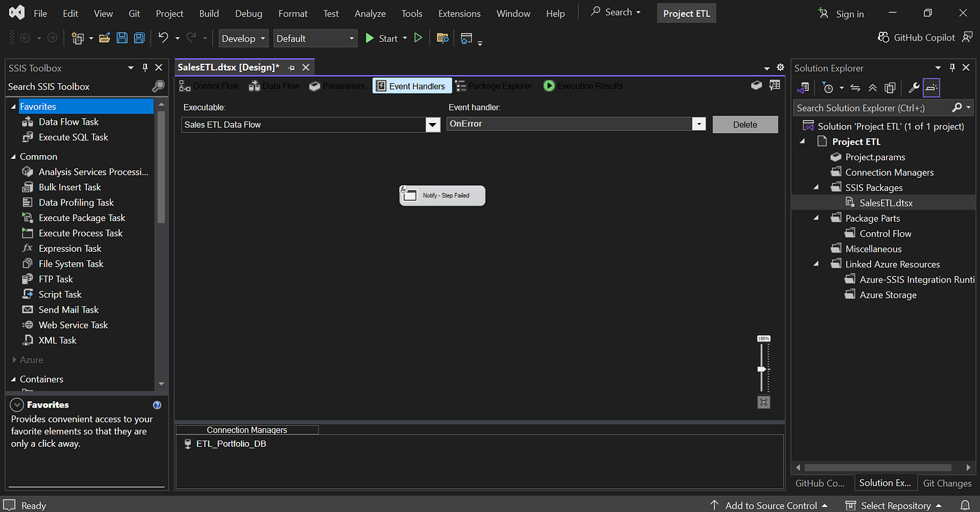Open the Develop configuration dropdown

coord(242,38)
